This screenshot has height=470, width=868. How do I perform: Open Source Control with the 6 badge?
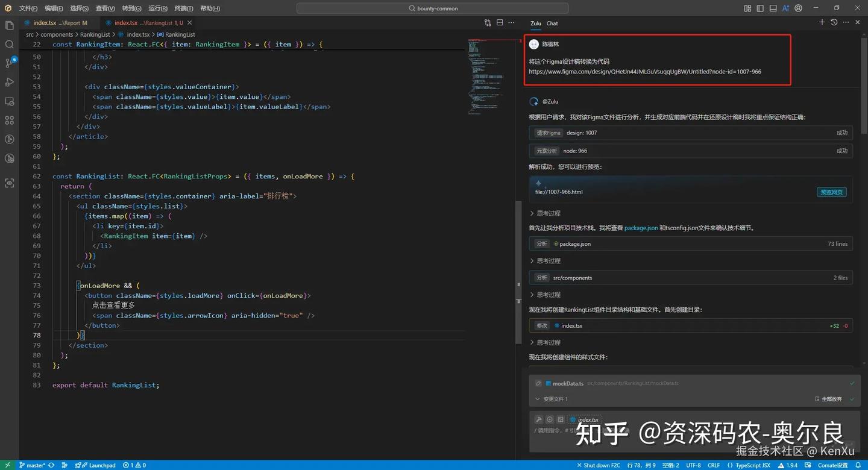(x=9, y=63)
